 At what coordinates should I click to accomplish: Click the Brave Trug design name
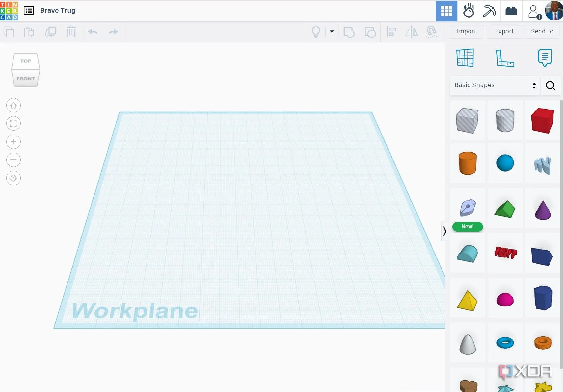(x=58, y=11)
